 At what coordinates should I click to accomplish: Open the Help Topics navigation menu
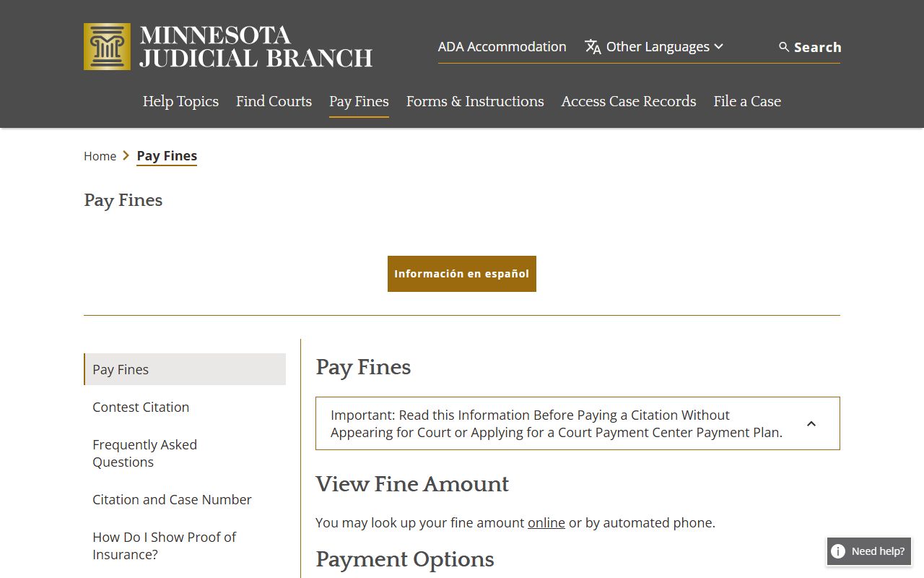click(180, 101)
